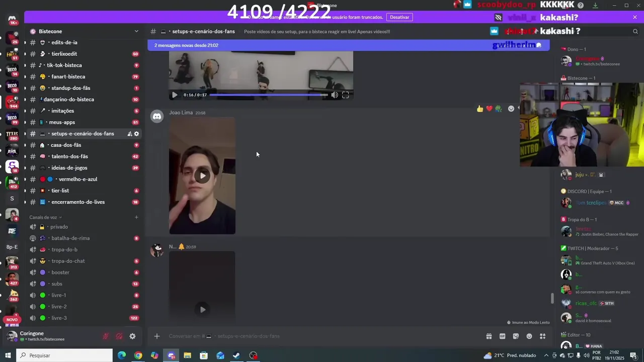Collapse Canais de voz category
Image resolution: width=644 pixels, height=362 pixels.
[45, 217]
